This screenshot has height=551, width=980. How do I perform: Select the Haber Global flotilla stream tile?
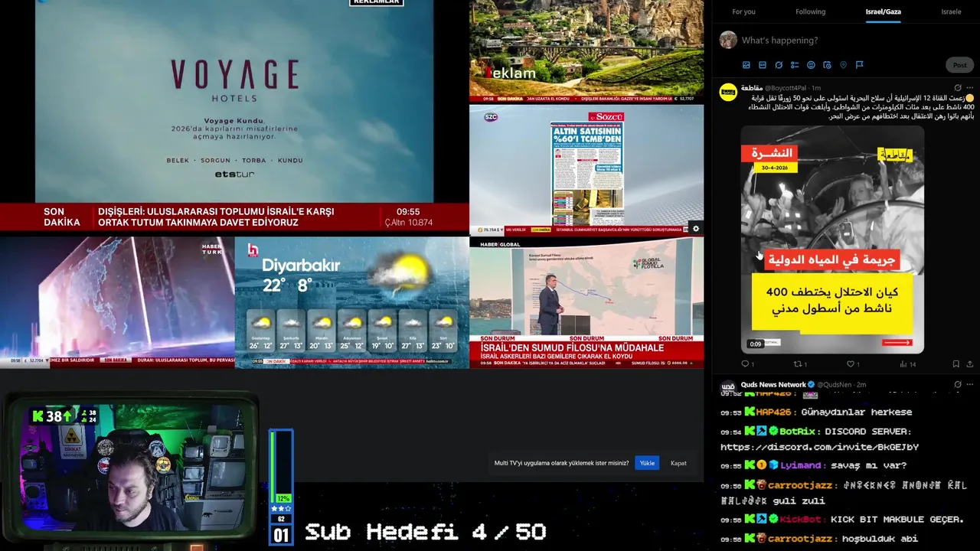coord(586,302)
